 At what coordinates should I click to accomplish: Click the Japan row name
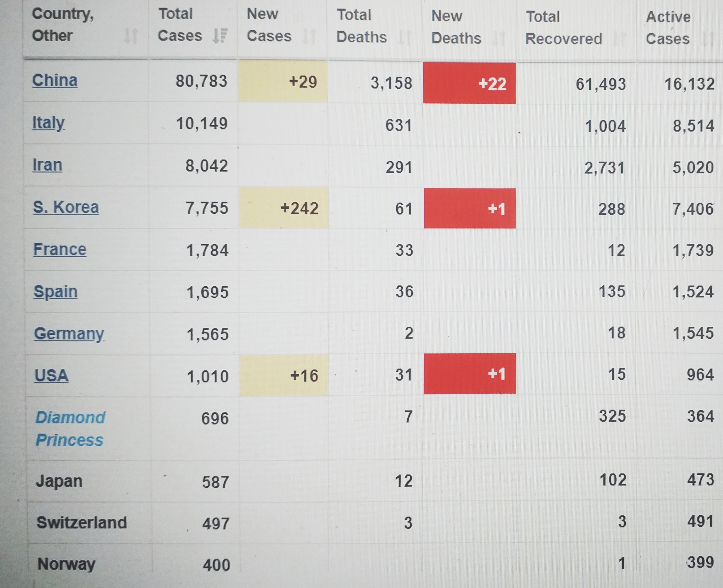(x=59, y=481)
